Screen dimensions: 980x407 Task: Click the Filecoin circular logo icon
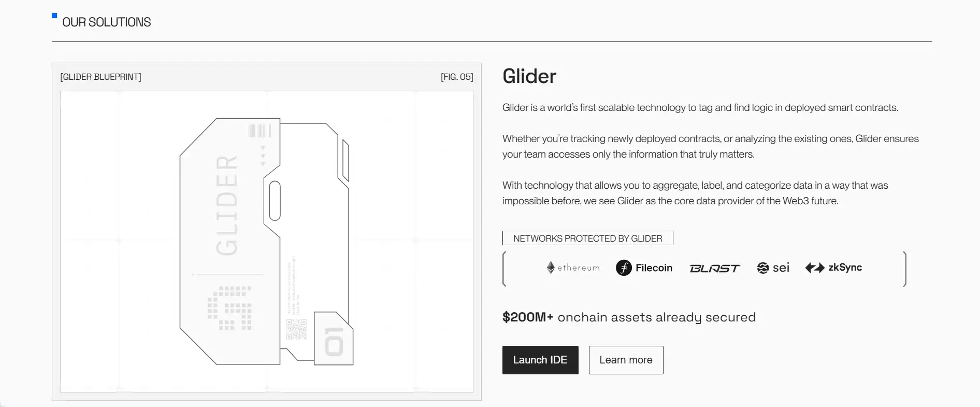point(624,268)
